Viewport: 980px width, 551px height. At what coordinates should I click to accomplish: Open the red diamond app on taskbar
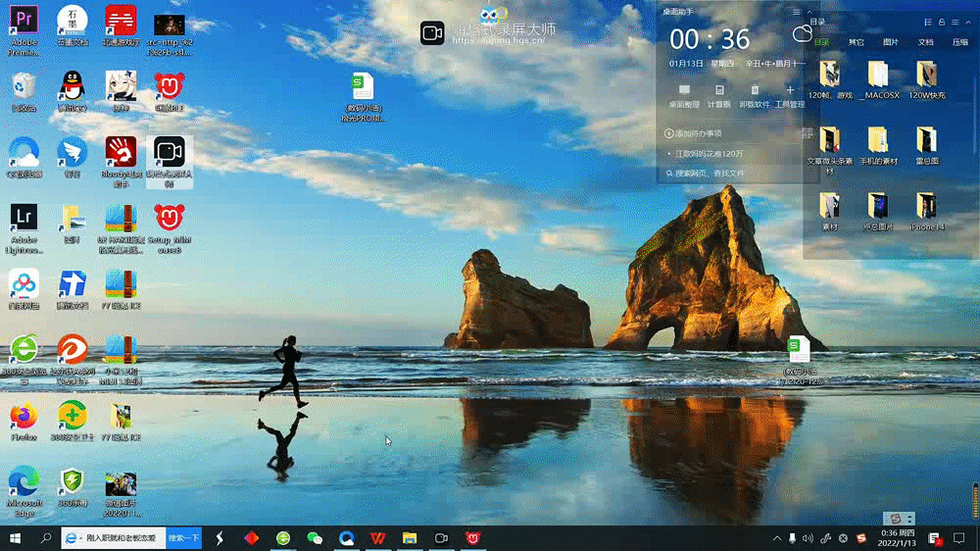point(251,538)
